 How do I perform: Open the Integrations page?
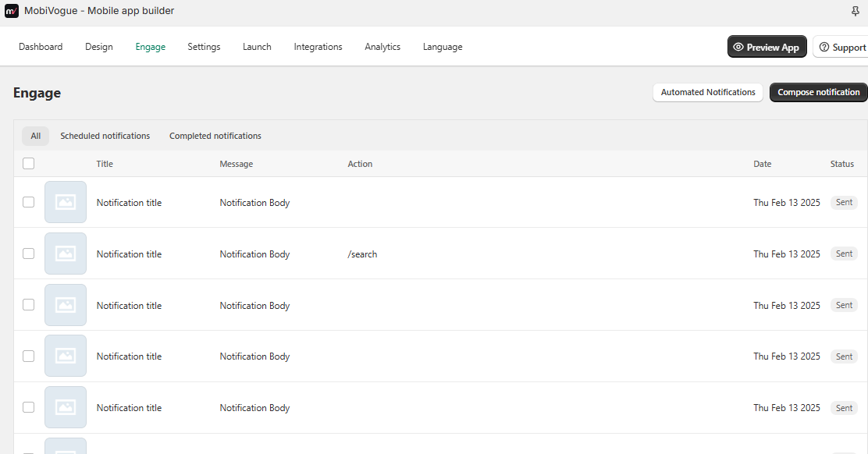tap(318, 47)
